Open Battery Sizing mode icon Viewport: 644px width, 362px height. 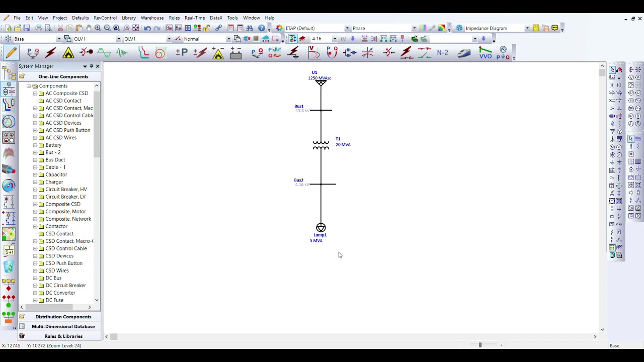tap(236, 53)
